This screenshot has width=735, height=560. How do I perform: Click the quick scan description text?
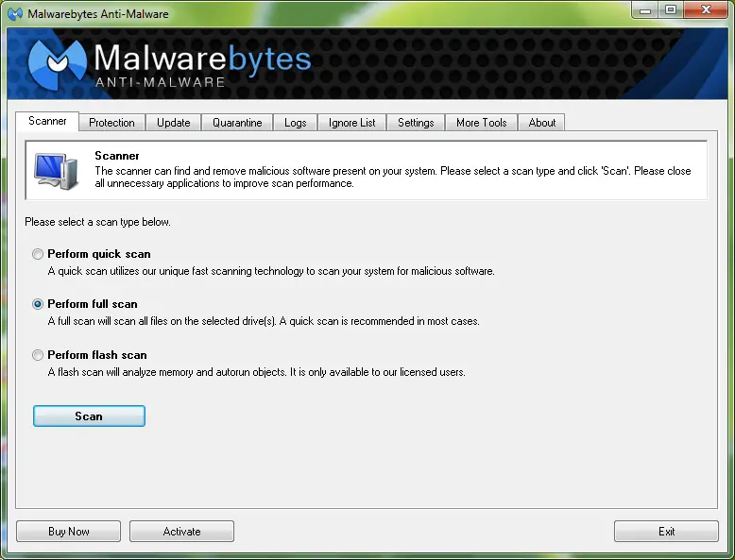271,271
